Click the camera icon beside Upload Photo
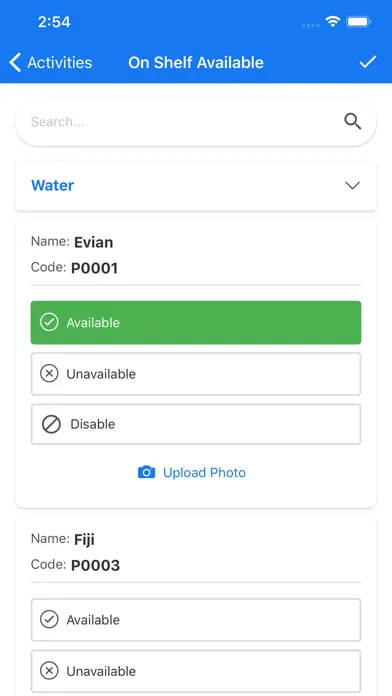 (147, 472)
